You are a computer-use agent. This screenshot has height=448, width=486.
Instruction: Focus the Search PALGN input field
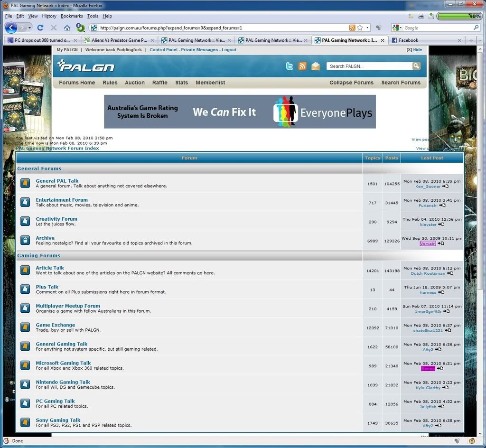coord(369,66)
